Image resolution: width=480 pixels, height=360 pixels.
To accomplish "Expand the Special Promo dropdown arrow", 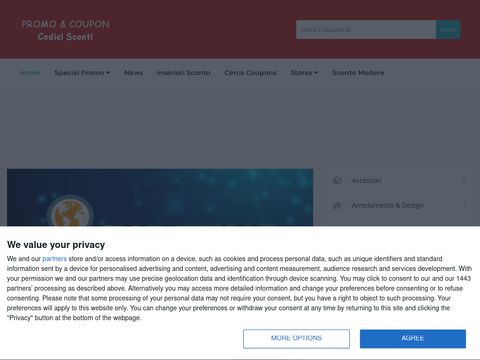I will 108,72.
